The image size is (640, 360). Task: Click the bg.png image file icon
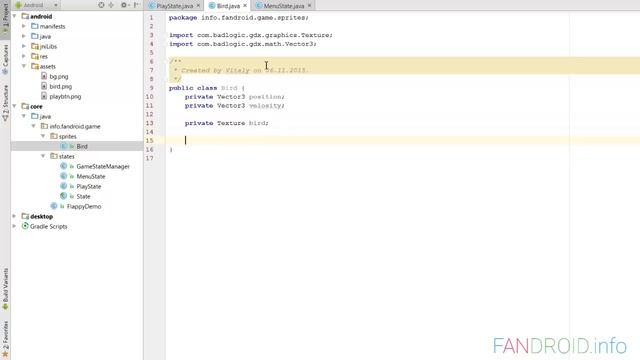(x=44, y=76)
